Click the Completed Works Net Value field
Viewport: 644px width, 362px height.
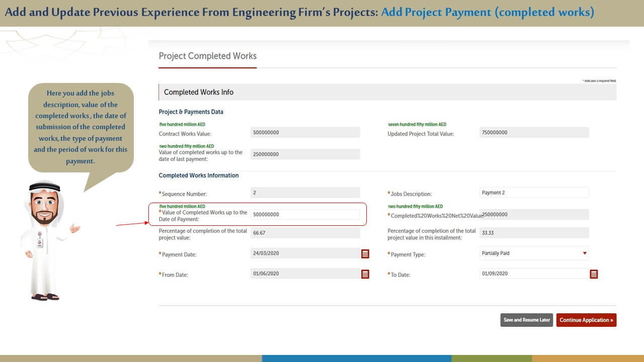[x=534, y=215]
